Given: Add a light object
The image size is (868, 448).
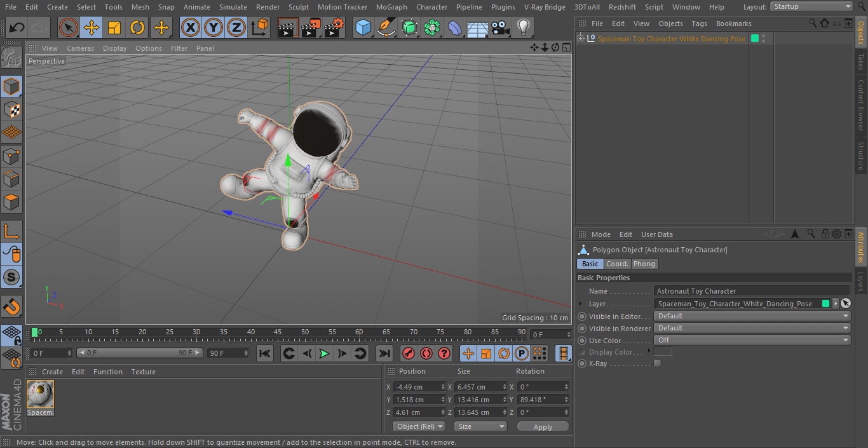Looking at the screenshot, I should click(524, 27).
